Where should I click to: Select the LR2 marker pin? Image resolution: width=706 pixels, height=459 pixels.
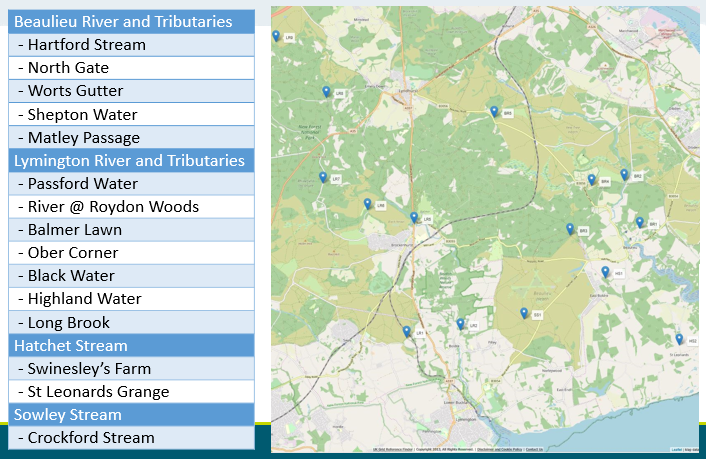[460, 324]
